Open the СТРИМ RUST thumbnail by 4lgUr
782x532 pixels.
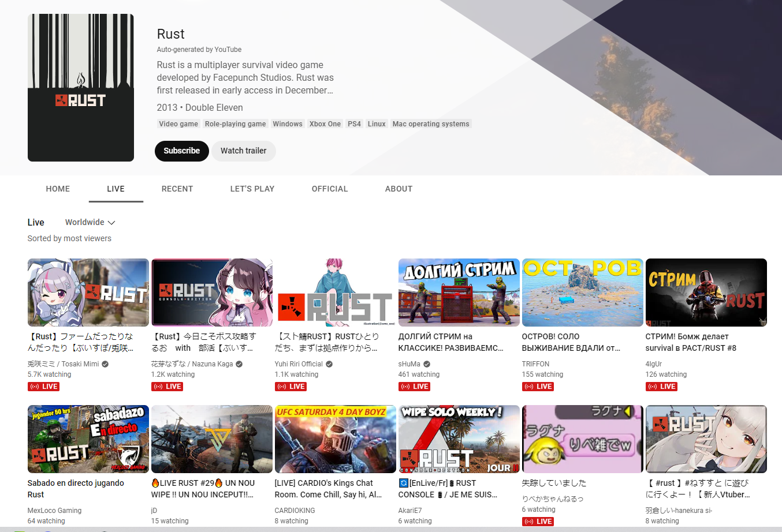coord(706,293)
